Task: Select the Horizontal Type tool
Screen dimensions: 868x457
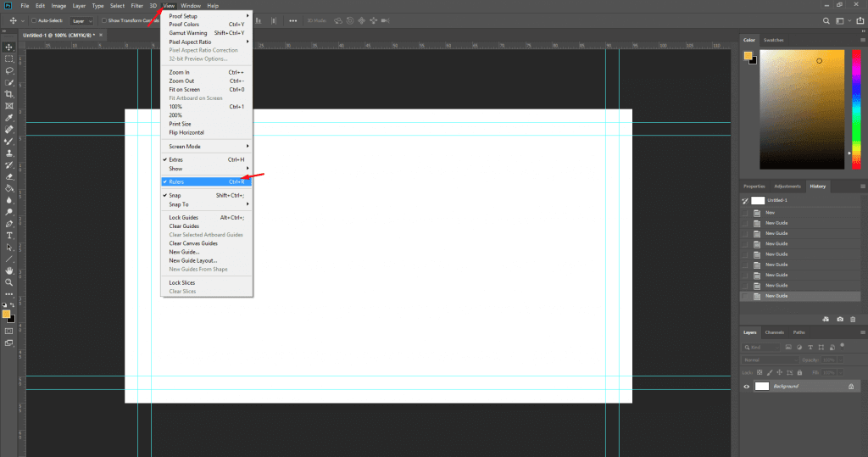Action: 9,235
